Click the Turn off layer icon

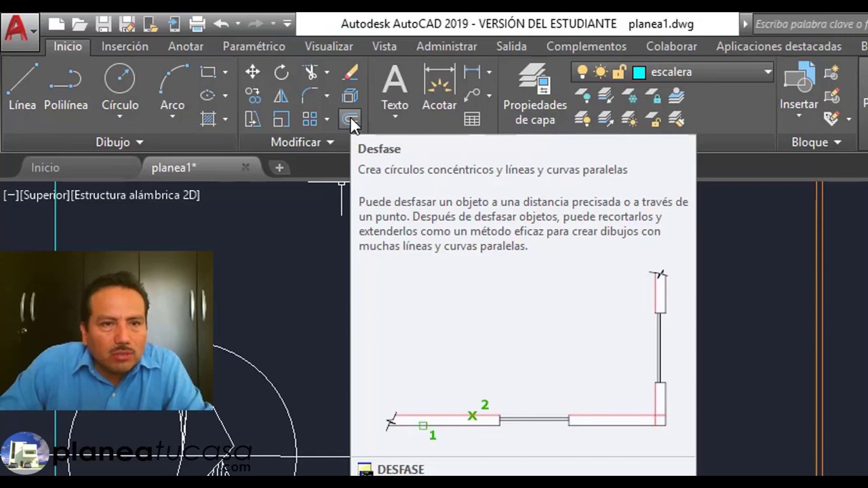583,96
